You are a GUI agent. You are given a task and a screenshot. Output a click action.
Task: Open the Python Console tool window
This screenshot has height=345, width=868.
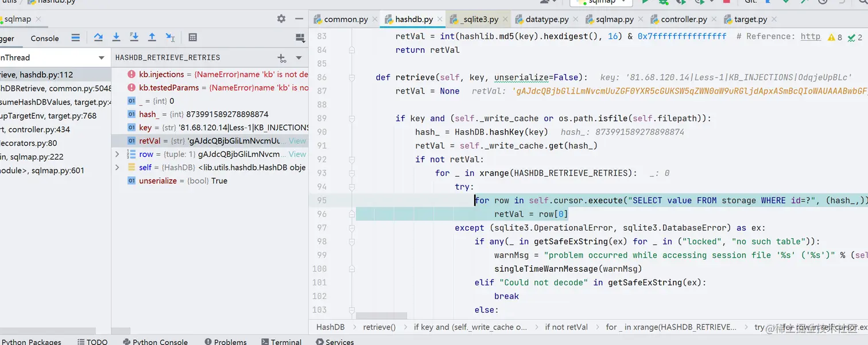[x=155, y=342]
